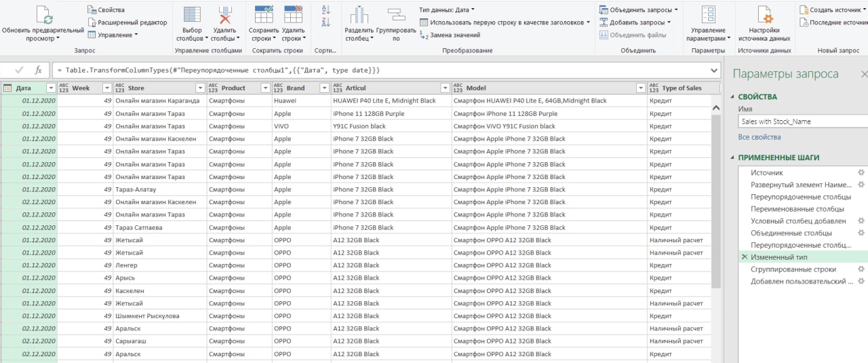This screenshot has width=868, height=363.
Task: Open filter dropdown on the Product column
Action: 265,88
